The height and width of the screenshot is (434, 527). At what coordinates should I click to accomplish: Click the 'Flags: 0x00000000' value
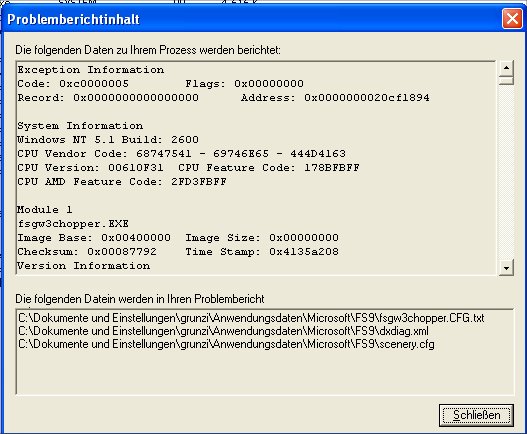(244, 84)
